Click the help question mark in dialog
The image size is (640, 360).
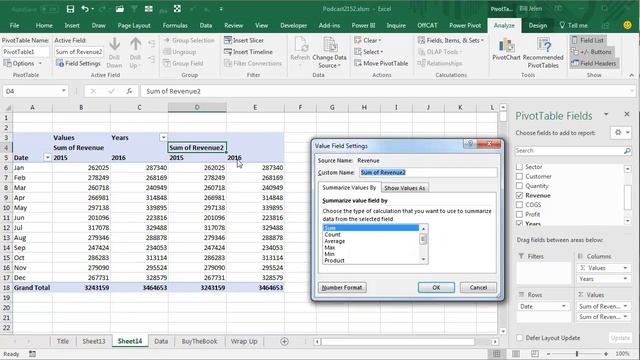click(470, 144)
